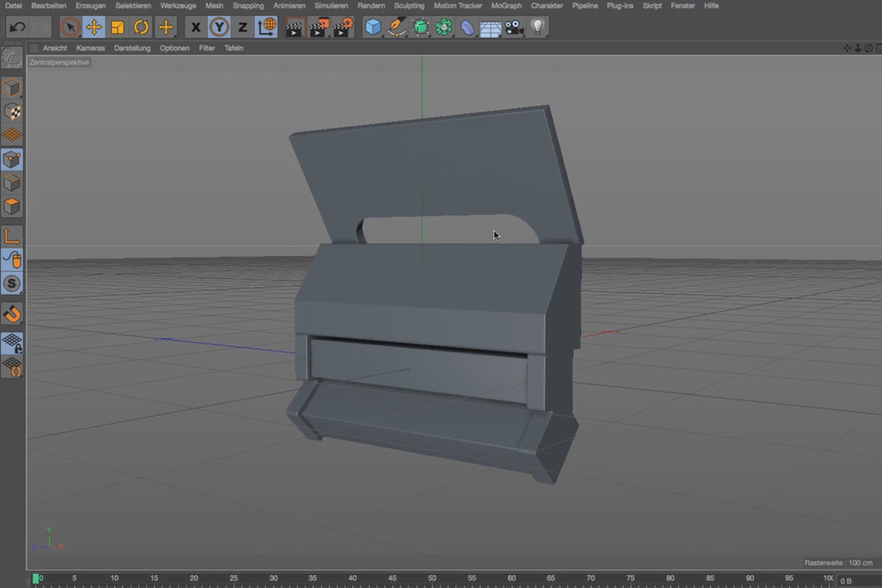Open the Bearbeiten menu

coord(49,6)
